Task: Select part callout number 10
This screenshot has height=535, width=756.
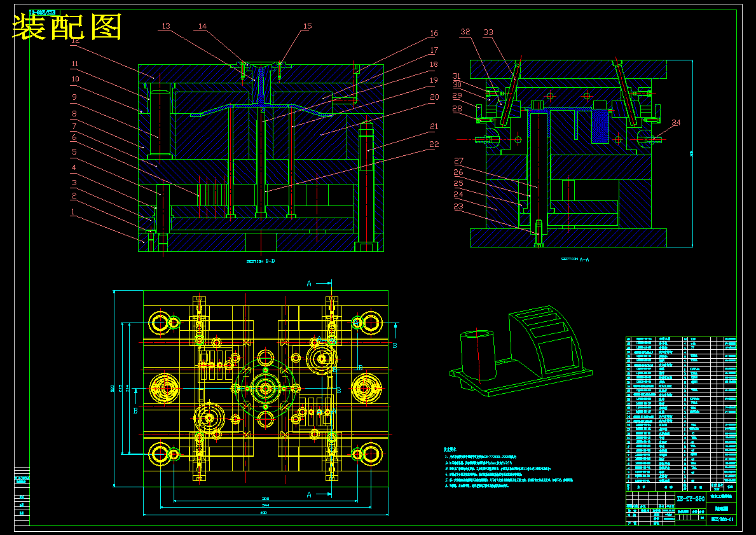Action: point(75,79)
